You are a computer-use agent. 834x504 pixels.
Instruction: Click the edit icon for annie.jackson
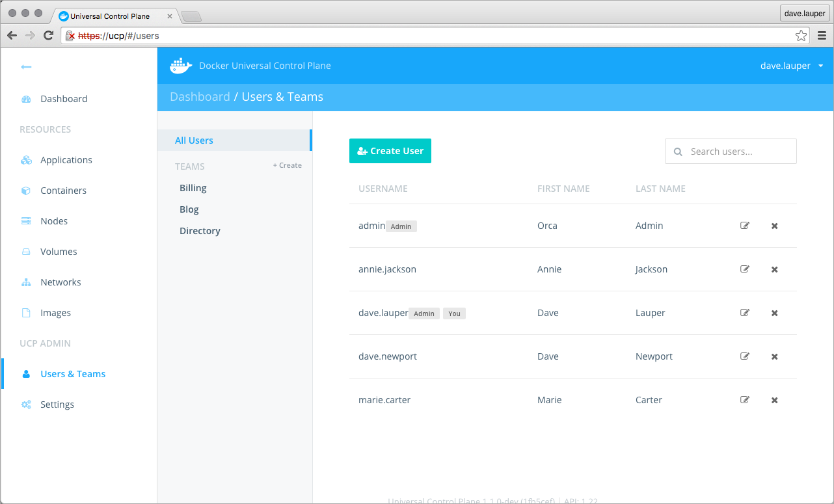pos(745,269)
